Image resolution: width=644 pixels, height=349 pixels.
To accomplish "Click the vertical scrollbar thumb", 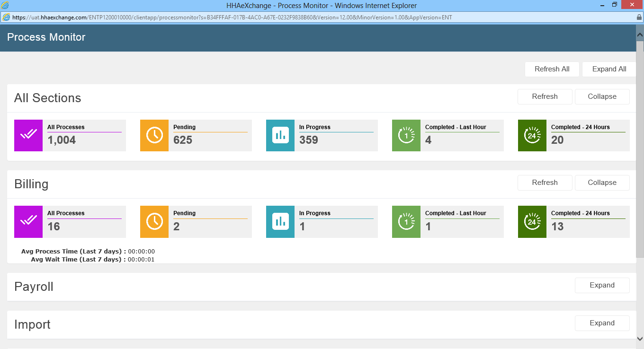I will click(x=640, y=149).
